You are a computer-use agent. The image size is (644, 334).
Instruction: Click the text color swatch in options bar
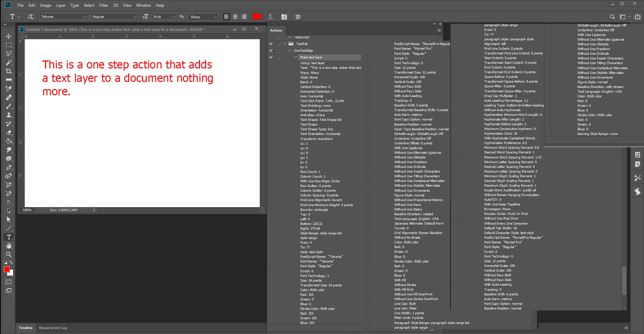[257, 16]
